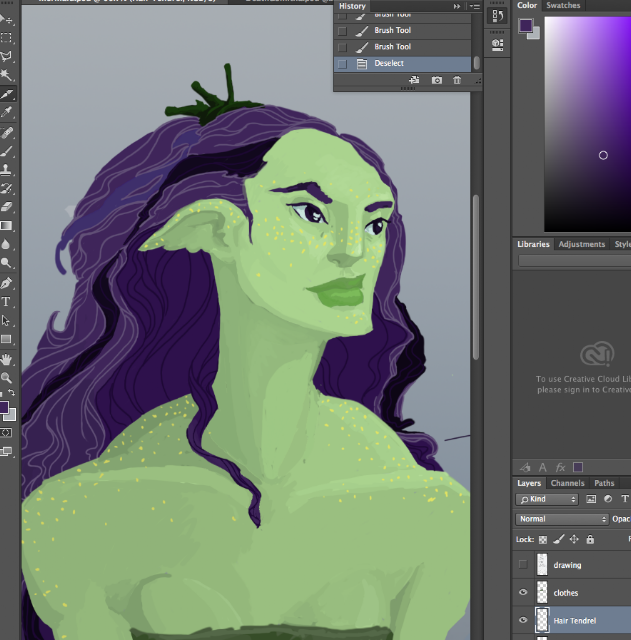
Task: Select the Eraser tool
Action: 6,207
